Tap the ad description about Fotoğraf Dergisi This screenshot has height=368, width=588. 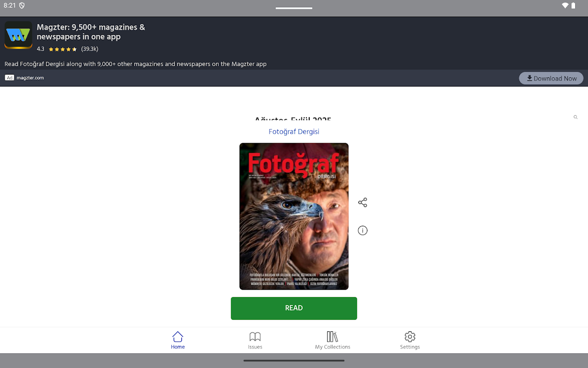click(136, 64)
